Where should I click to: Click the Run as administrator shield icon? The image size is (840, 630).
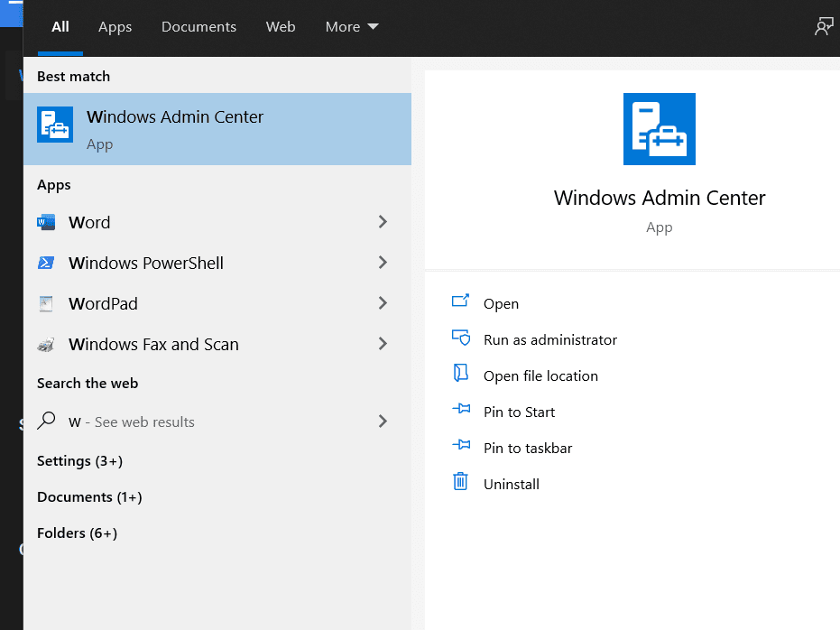[x=461, y=338]
